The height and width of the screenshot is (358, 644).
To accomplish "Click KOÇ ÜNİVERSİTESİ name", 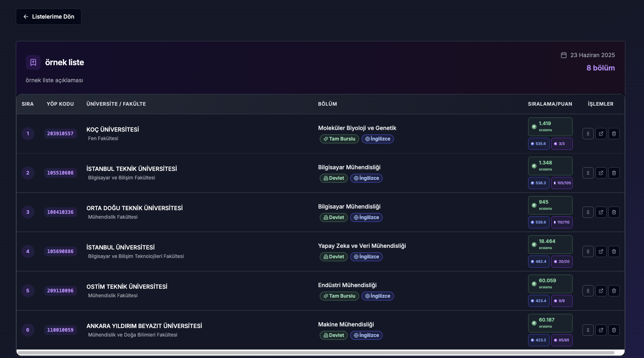I will coord(113,130).
